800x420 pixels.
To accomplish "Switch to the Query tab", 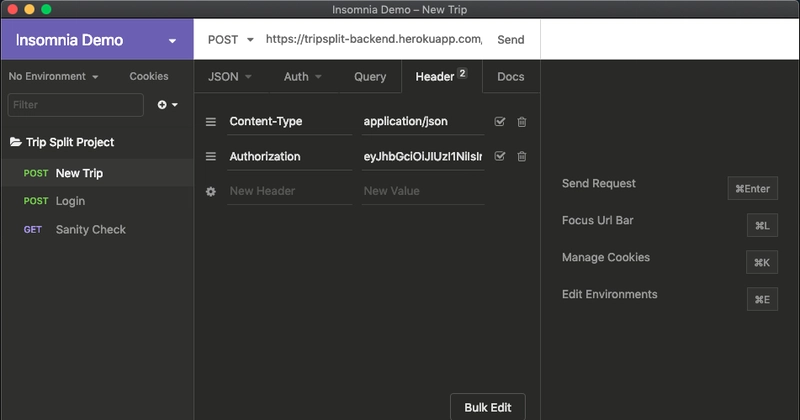I will (x=370, y=77).
